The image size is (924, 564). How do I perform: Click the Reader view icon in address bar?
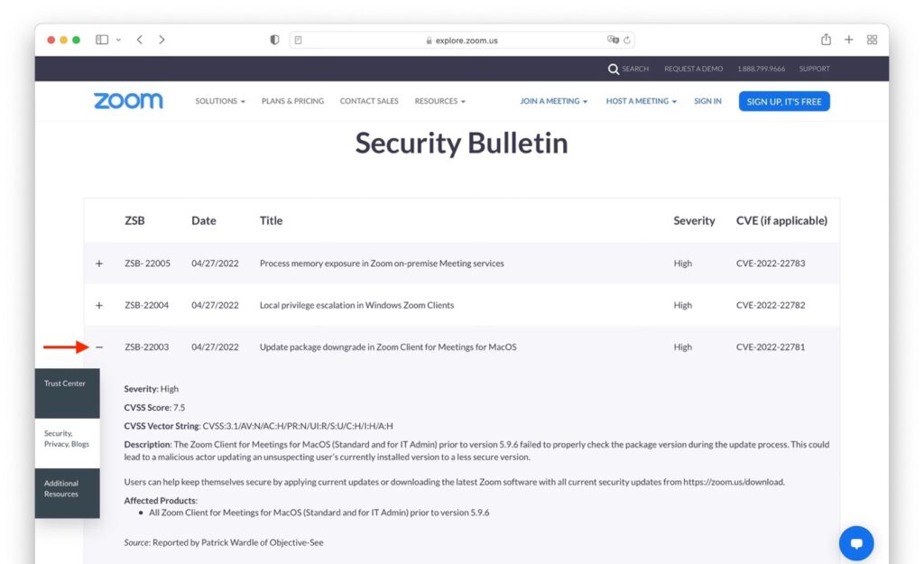[299, 40]
